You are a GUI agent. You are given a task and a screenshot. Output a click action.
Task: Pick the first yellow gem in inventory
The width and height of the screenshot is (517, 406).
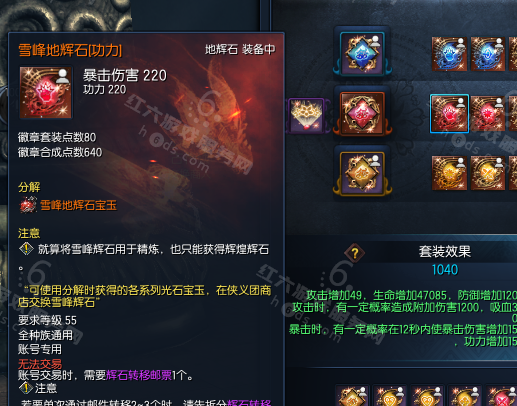coord(449,173)
